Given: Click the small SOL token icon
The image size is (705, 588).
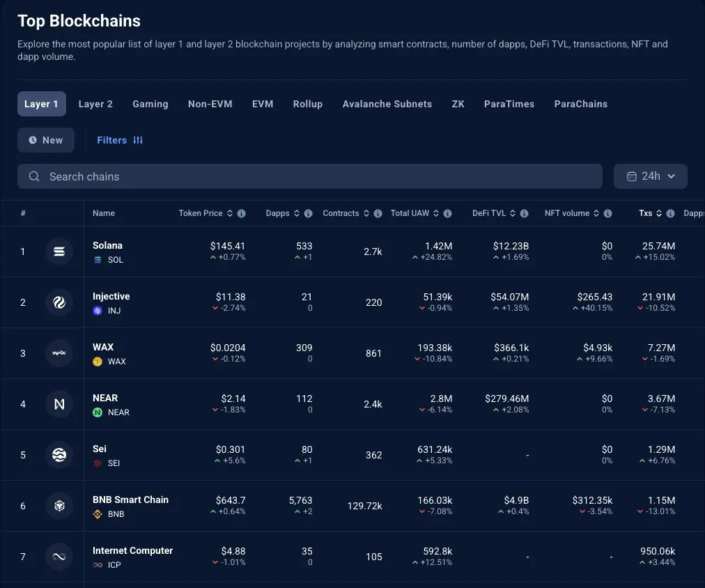Looking at the screenshot, I should pyautogui.click(x=97, y=259).
